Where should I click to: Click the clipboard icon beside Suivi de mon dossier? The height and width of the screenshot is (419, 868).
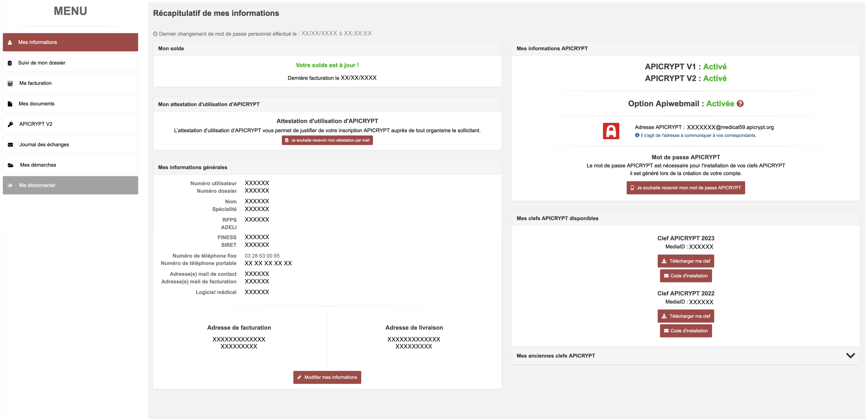pyautogui.click(x=10, y=63)
